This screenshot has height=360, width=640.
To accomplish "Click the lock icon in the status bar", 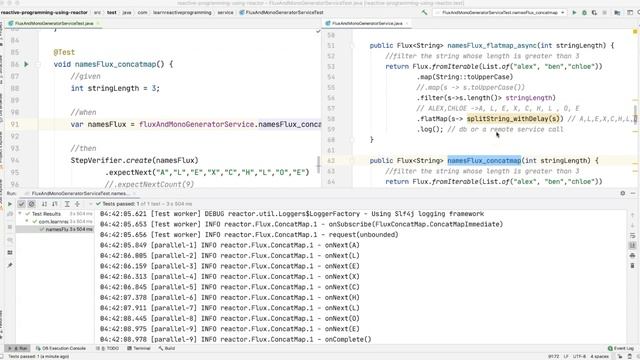I will coord(620,357).
